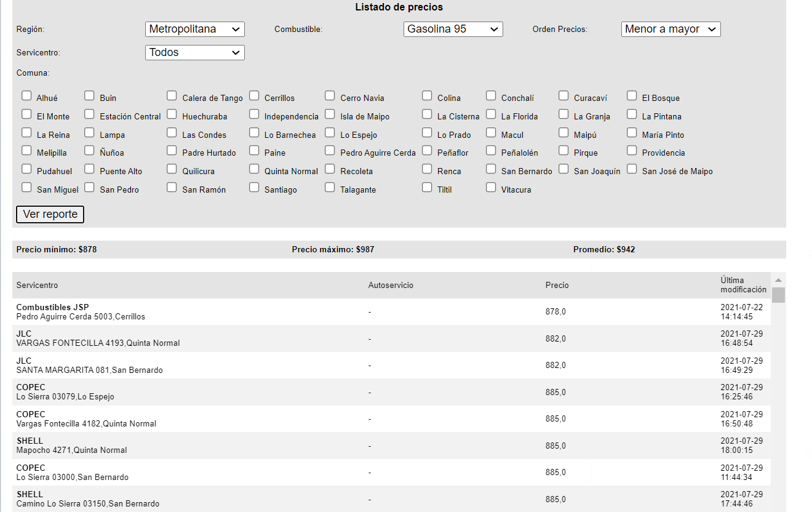Tick the San Bernardo checkbox
812x512 pixels.
491,169
